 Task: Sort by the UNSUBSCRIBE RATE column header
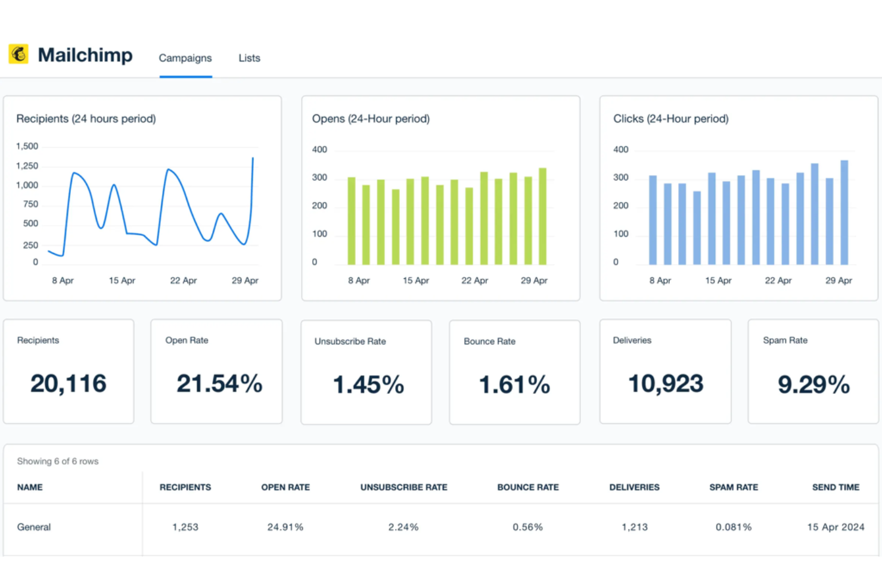pyautogui.click(x=403, y=487)
